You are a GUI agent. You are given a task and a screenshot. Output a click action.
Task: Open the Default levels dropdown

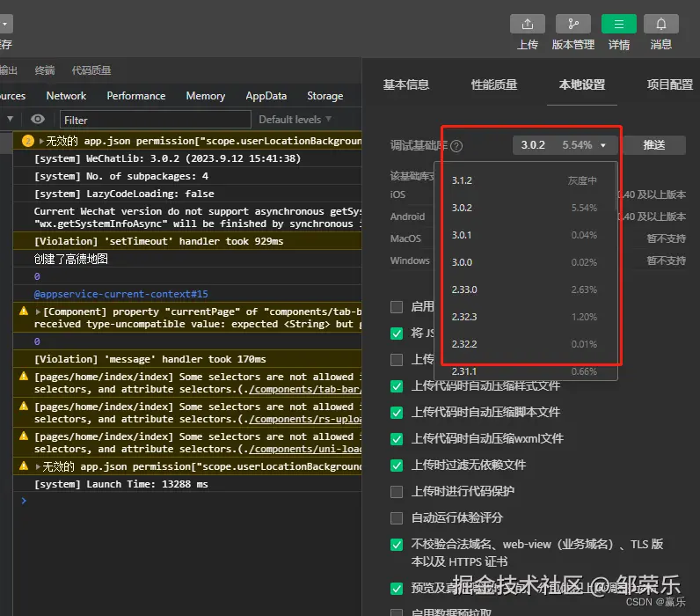coord(295,120)
